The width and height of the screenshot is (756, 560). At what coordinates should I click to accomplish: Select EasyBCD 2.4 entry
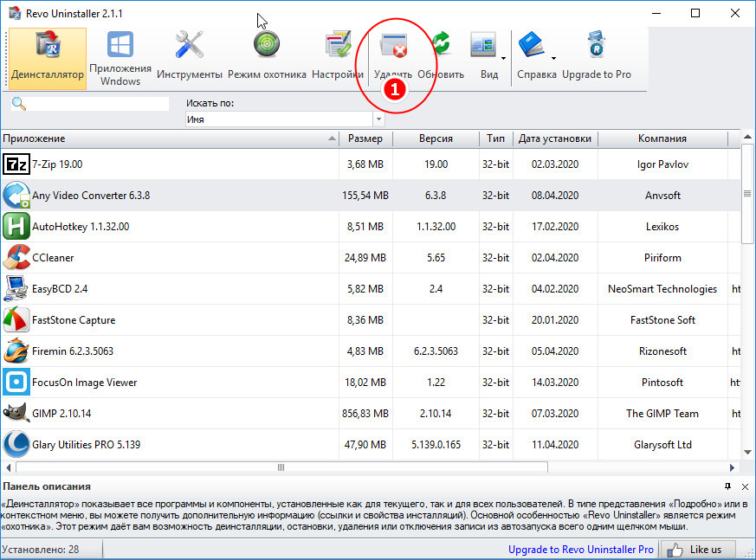pyautogui.click(x=60, y=289)
